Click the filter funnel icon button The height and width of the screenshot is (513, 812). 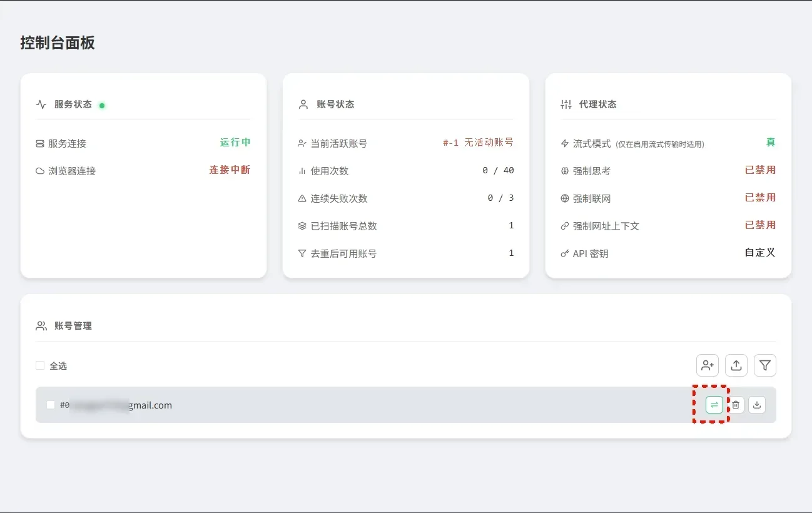764,365
